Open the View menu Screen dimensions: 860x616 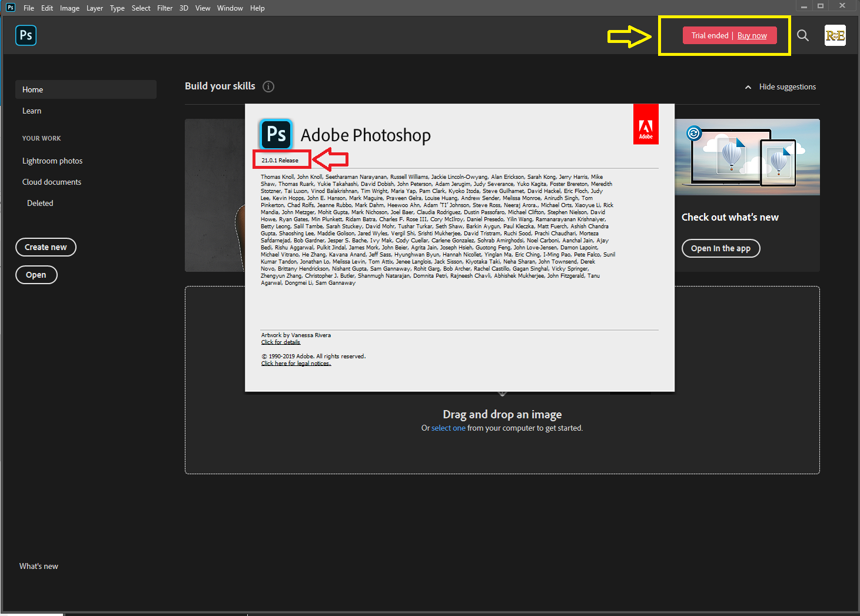pos(203,8)
